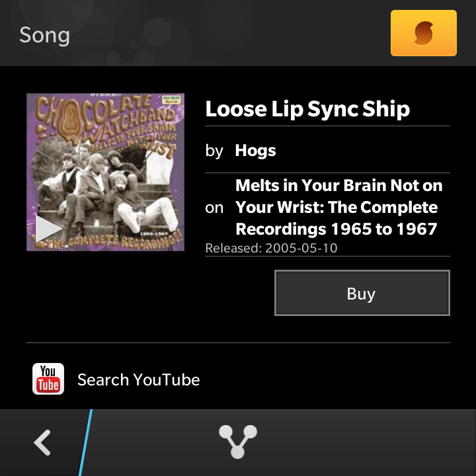Open the album cover artwork thumbnail
The height and width of the screenshot is (476, 476).
point(106,172)
